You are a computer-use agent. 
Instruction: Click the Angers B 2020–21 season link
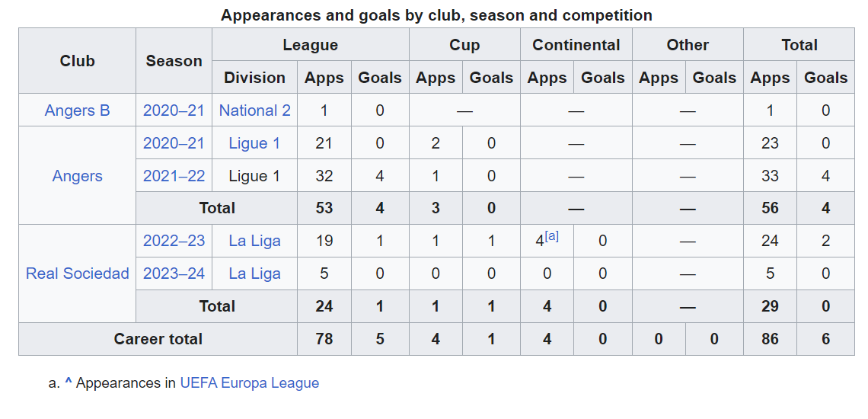(x=174, y=110)
